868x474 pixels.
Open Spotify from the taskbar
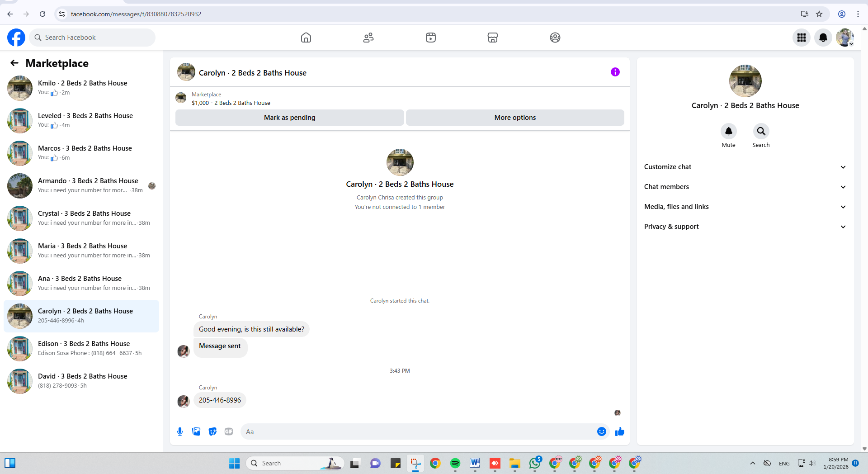[x=455, y=463]
